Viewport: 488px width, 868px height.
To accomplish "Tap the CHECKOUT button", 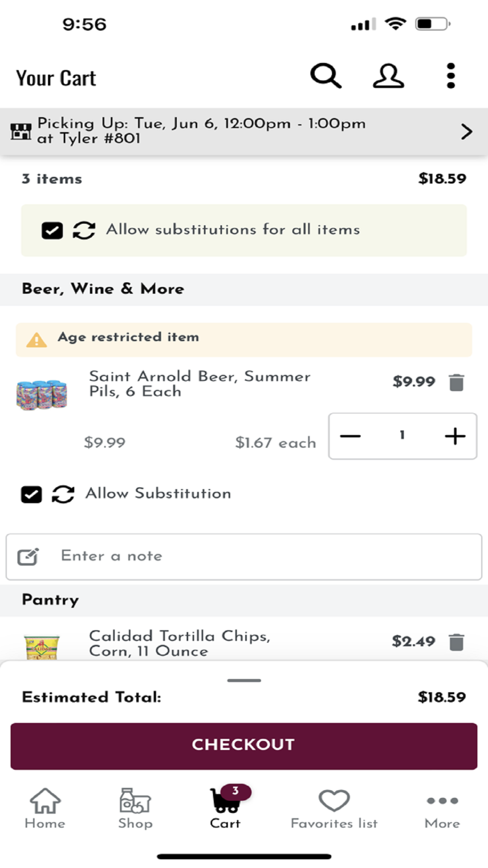I will (244, 745).
